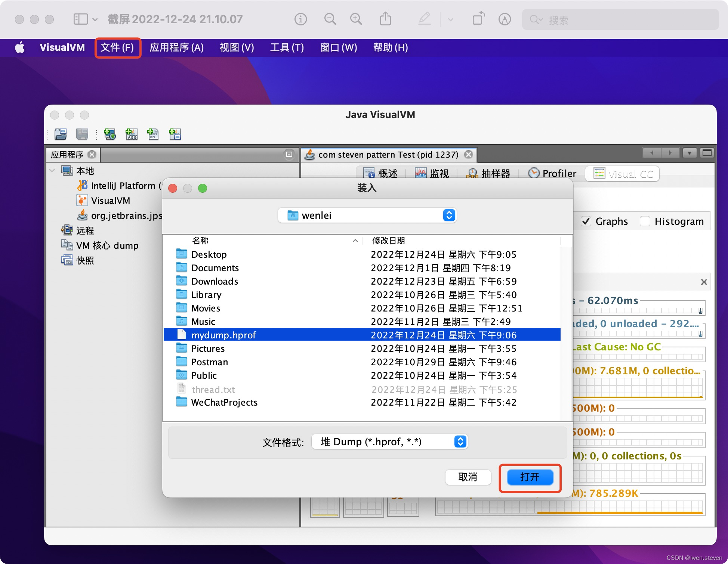Select the VM 核心 dump node
Screen dimensions: 728x564
coord(100,245)
